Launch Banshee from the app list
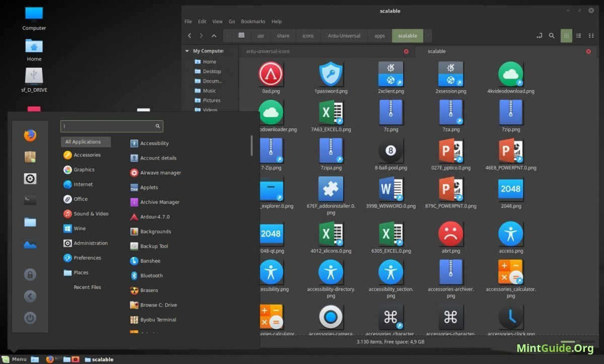 click(x=145, y=261)
